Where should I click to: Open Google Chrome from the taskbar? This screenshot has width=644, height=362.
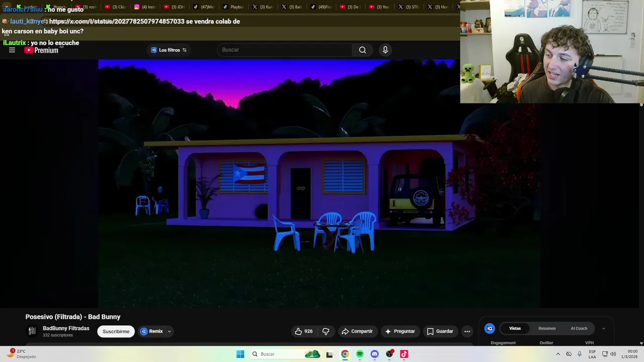(345, 354)
